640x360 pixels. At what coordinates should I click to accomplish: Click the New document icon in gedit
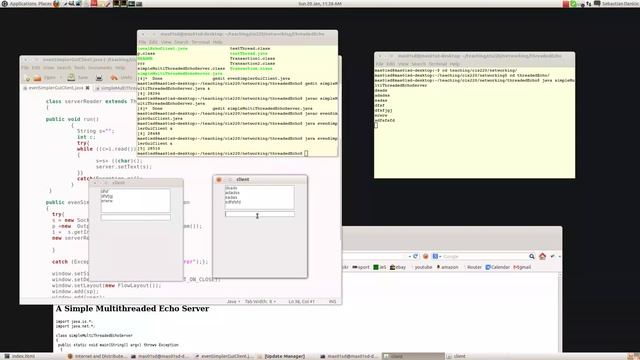click(28, 78)
